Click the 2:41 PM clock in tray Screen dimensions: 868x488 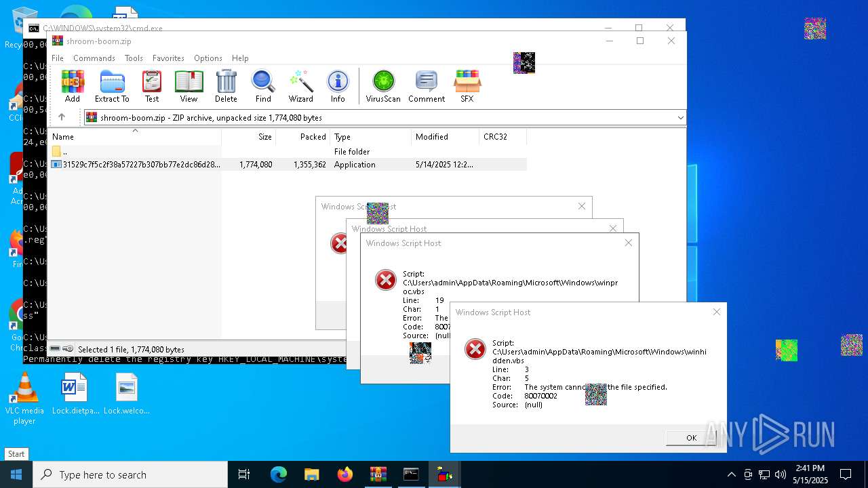coord(810,468)
